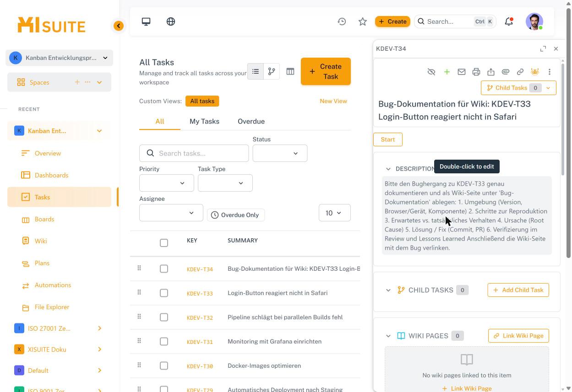Collapse the DESCRIPTION section chevron
Image resolution: width=572 pixels, height=392 pixels.
pyautogui.click(x=388, y=169)
